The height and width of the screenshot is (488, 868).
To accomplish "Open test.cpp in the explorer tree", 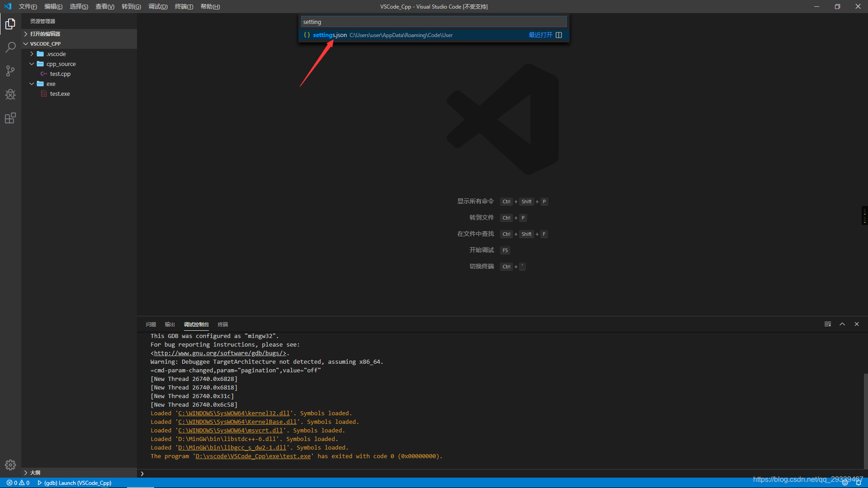I will [60, 74].
